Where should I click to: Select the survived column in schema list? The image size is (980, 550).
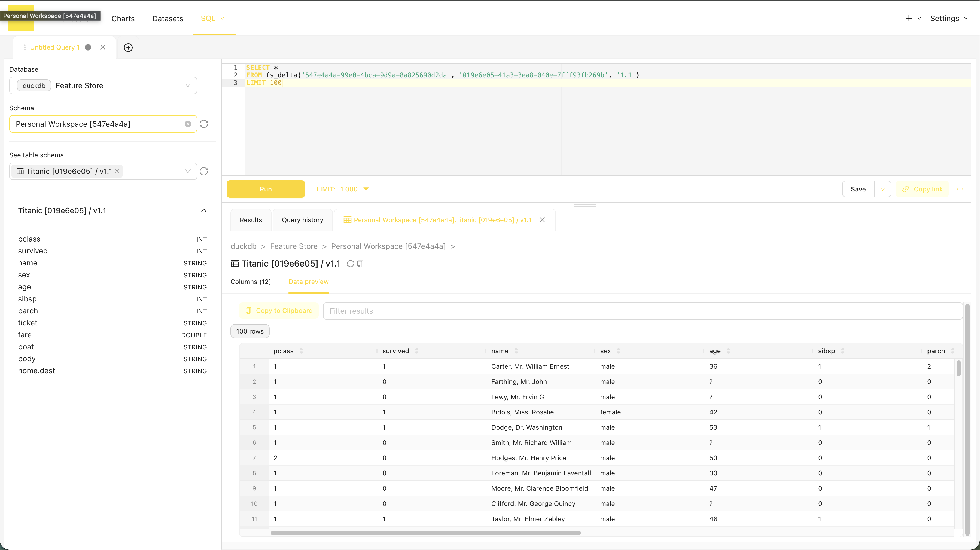click(x=112, y=251)
